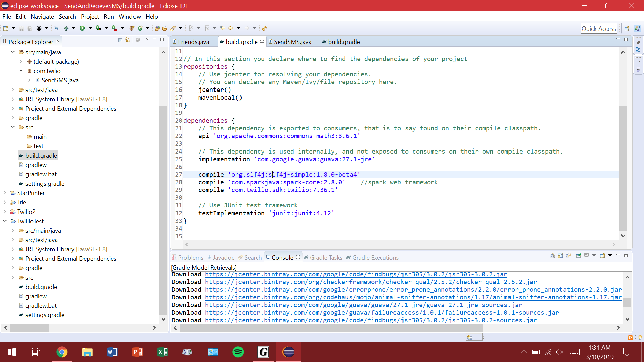The width and height of the screenshot is (644, 362).
Task: Click the Open Type icon in toolbar
Action: click(157, 28)
